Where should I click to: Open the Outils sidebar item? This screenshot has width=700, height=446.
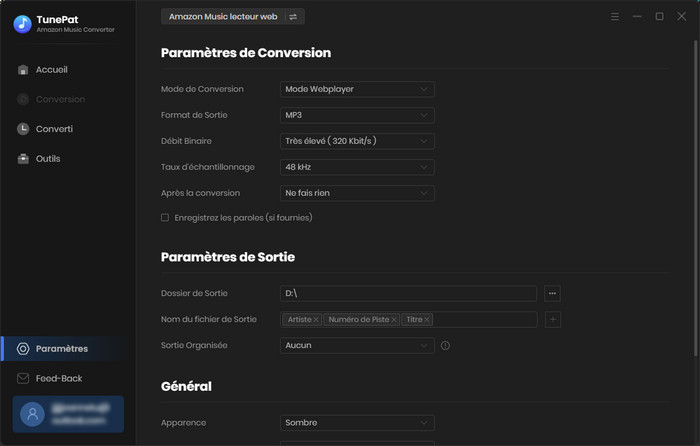coord(47,159)
